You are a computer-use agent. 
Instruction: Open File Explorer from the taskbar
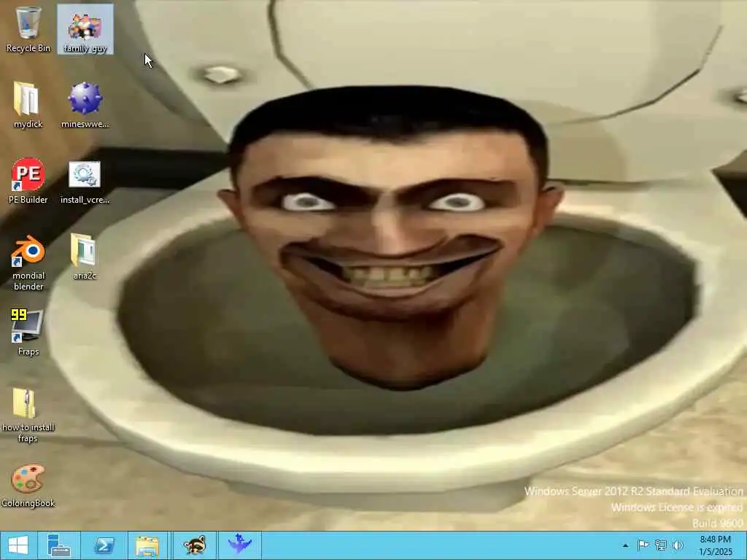pyautogui.click(x=147, y=545)
